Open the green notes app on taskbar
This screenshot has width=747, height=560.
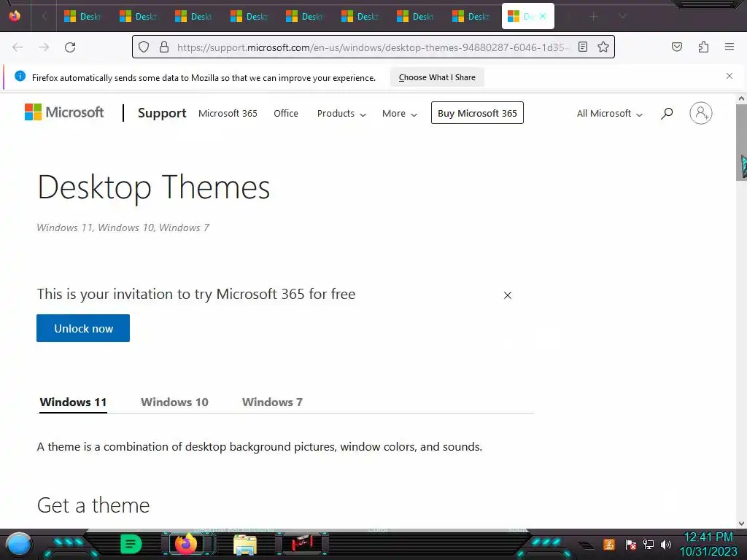tap(131, 544)
